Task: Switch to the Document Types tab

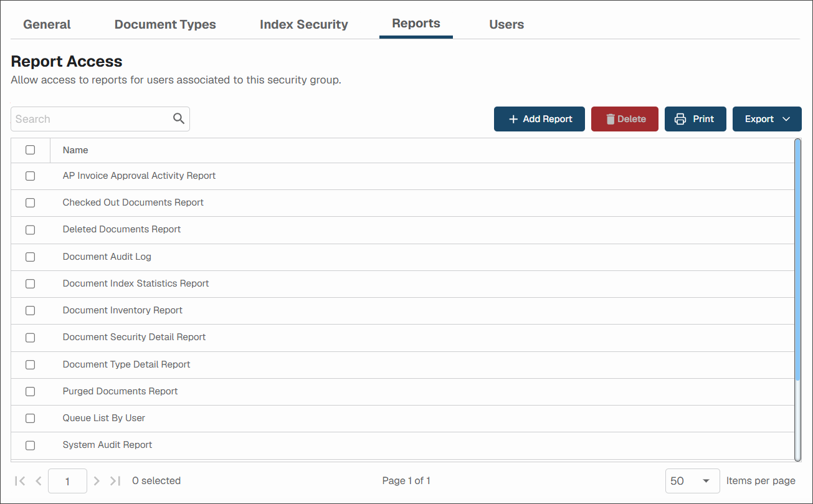Action: (x=165, y=24)
